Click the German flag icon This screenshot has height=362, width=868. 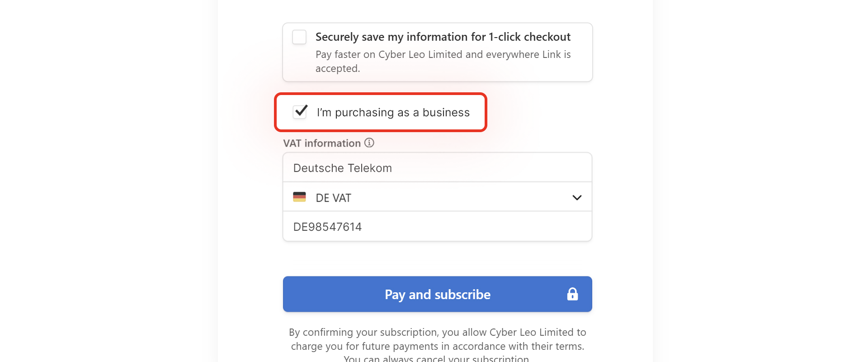pos(299,197)
